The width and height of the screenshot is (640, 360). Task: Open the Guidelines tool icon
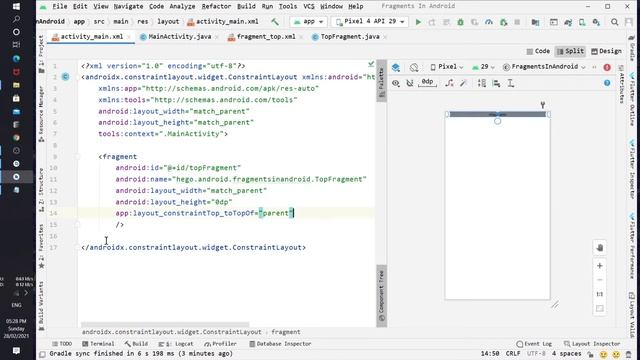click(511, 83)
